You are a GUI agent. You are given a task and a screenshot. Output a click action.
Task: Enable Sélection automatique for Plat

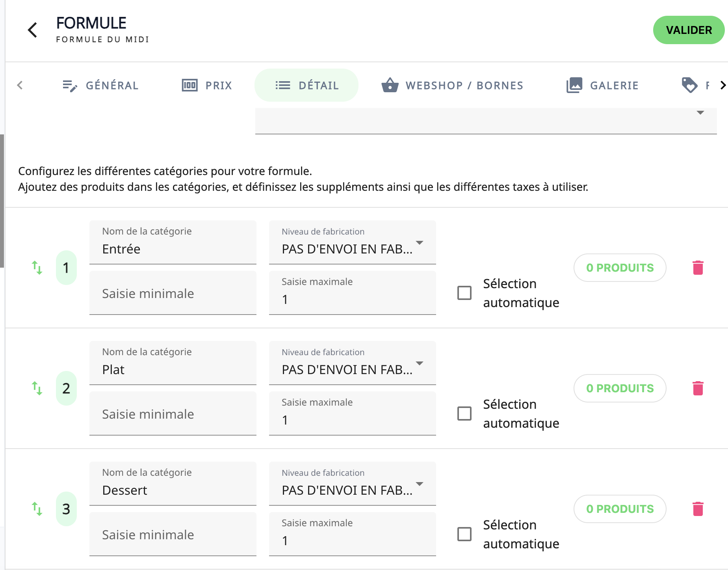[464, 414]
